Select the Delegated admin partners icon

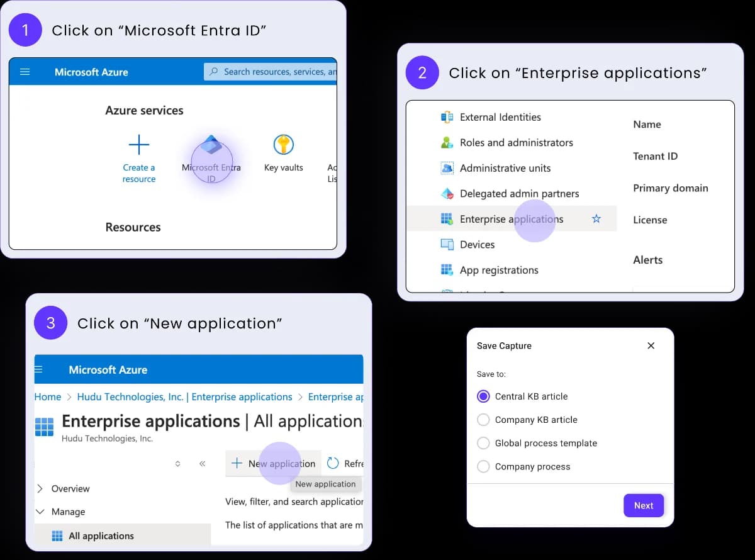coord(447,194)
